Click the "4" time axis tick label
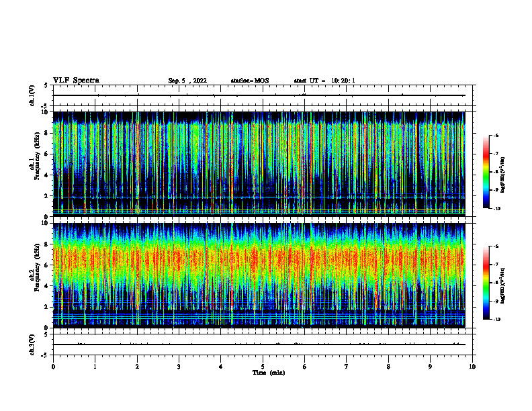This screenshot has height=411, width=532. tap(221, 367)
